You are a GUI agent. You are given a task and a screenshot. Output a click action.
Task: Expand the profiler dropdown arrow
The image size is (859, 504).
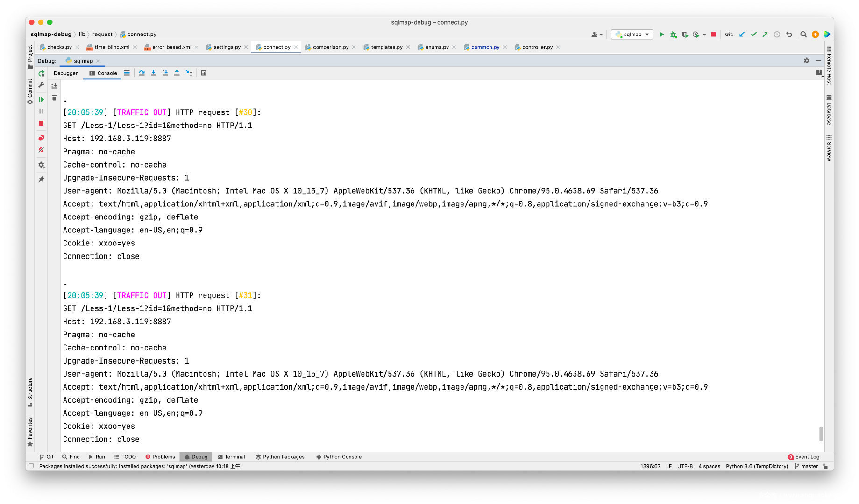point(704,35)
